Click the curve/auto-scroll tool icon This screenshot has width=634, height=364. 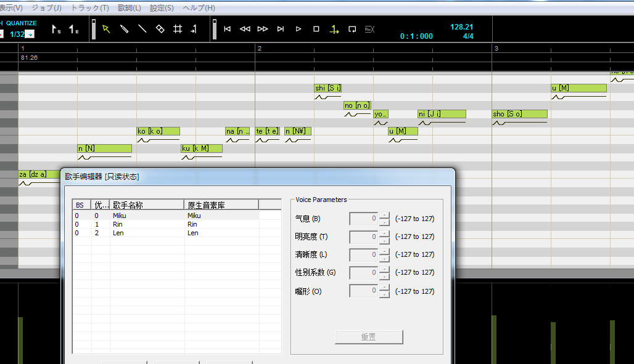194,29
